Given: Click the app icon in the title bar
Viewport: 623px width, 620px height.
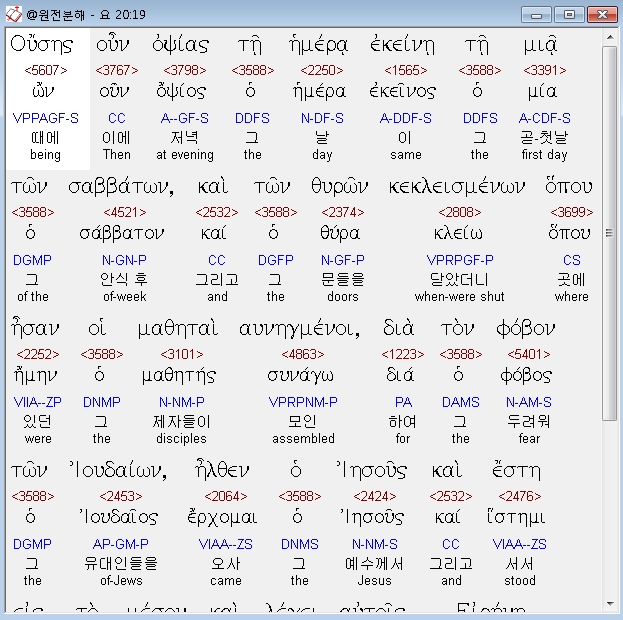Looking at the screenshot, I should tap(14, 15).
